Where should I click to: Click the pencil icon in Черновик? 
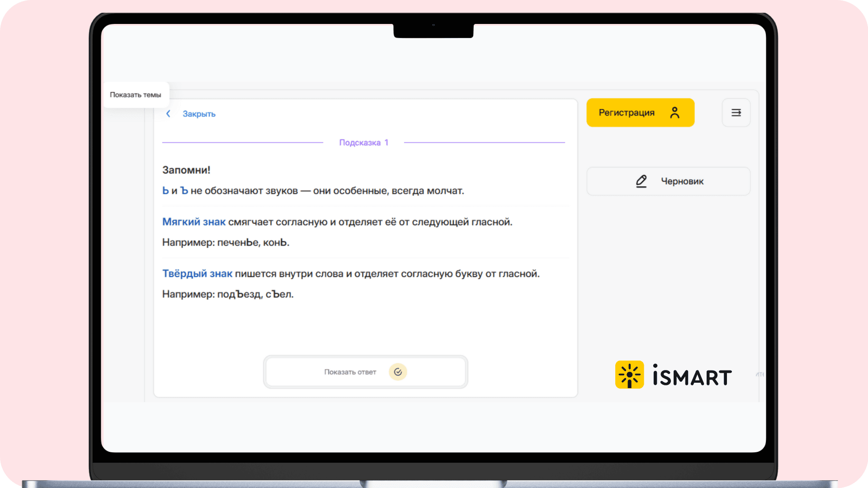tap(641, 181)
